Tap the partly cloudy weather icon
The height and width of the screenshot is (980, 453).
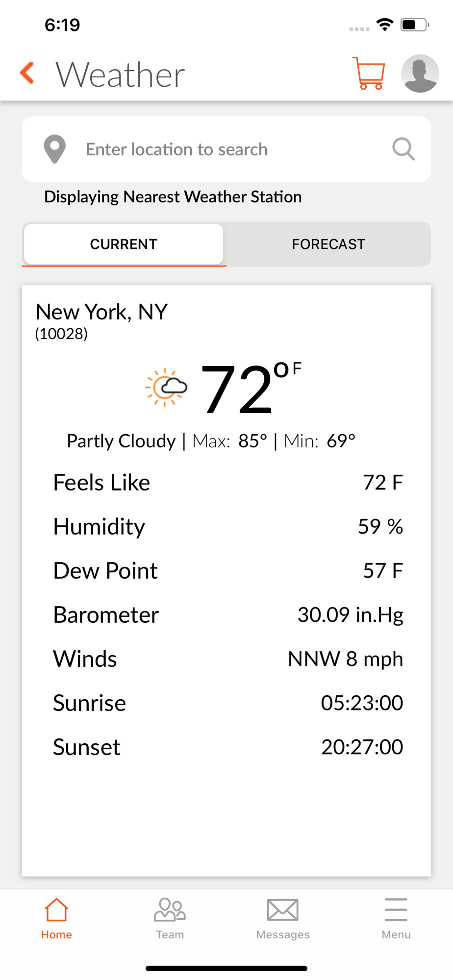coord(166,388)
